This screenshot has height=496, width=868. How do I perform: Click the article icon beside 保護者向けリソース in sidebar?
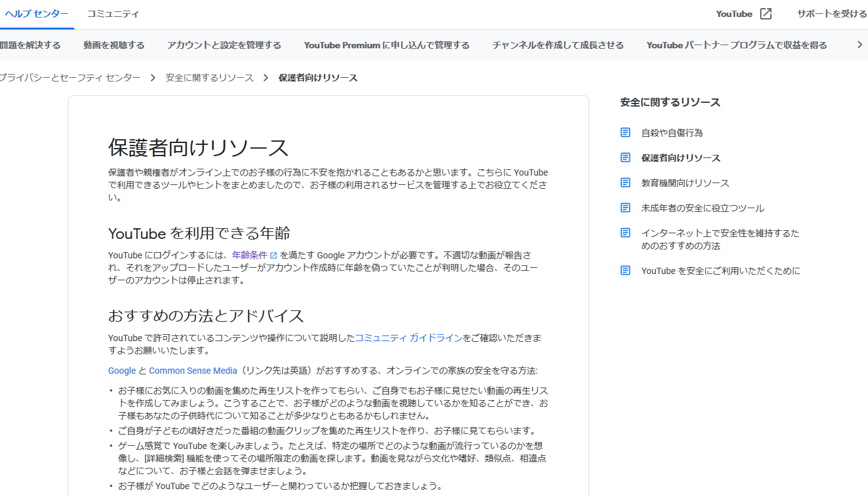(625, 157)
